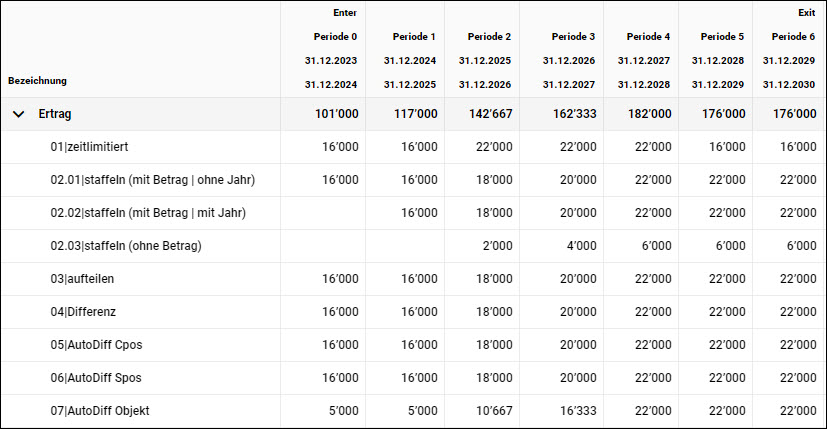The image size is (827, 429).
Task: Click 5'000 in AutoDiff Objekt row, Periode 0
Action: (343, 411)
